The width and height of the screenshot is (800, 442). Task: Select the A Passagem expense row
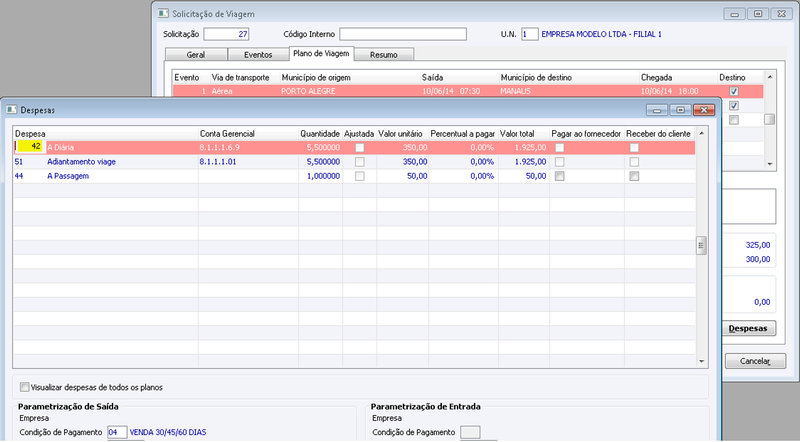pos(354,176)
